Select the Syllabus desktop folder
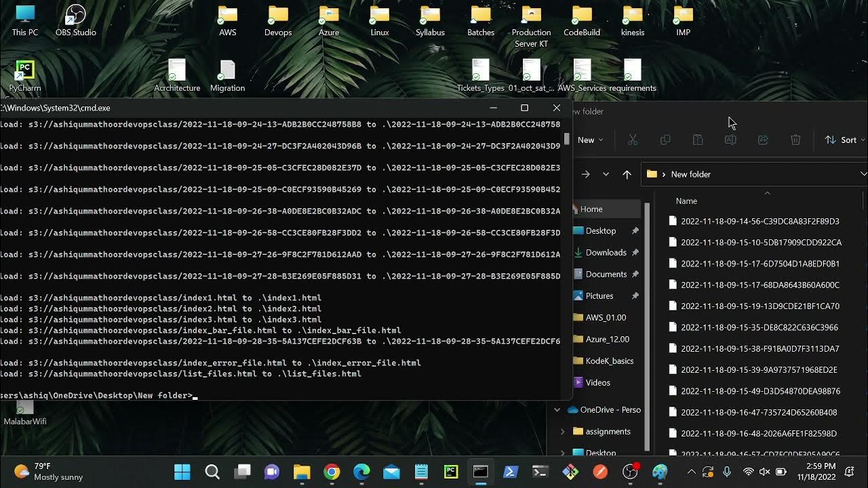 [x=430, y=20]
